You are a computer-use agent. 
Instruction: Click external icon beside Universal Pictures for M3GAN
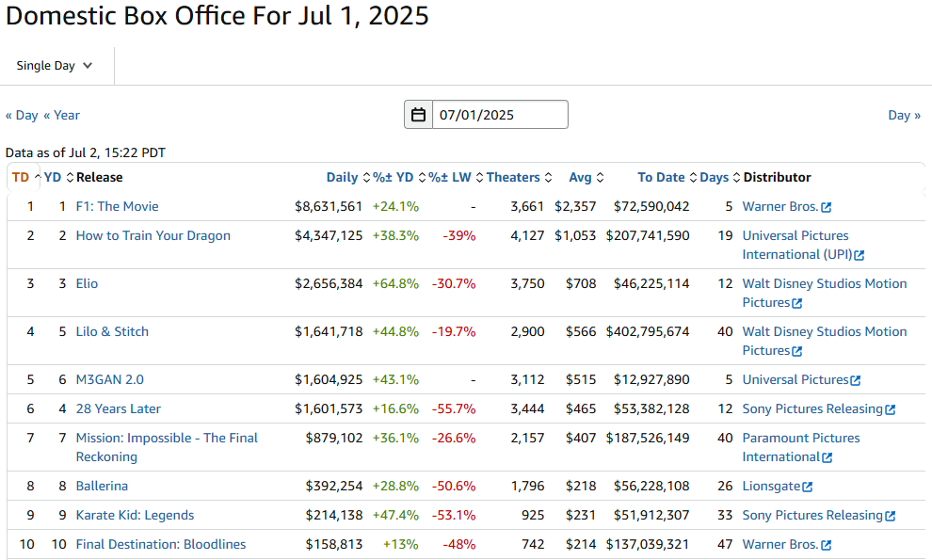pos(856,380)
